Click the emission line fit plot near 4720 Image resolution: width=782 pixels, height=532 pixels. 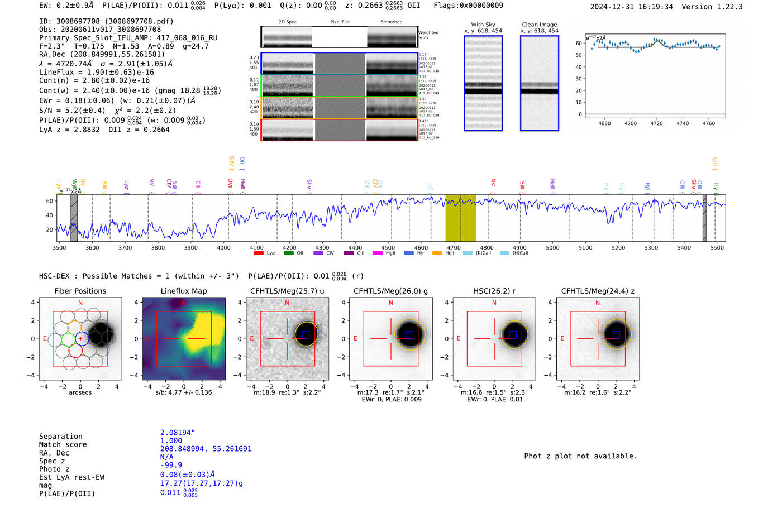tap(655, 76)
